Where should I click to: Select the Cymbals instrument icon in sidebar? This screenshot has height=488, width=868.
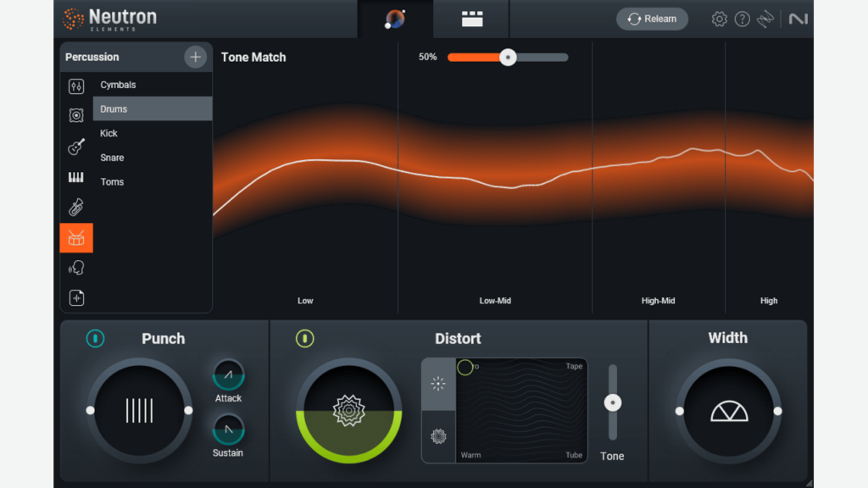[76, 85]
